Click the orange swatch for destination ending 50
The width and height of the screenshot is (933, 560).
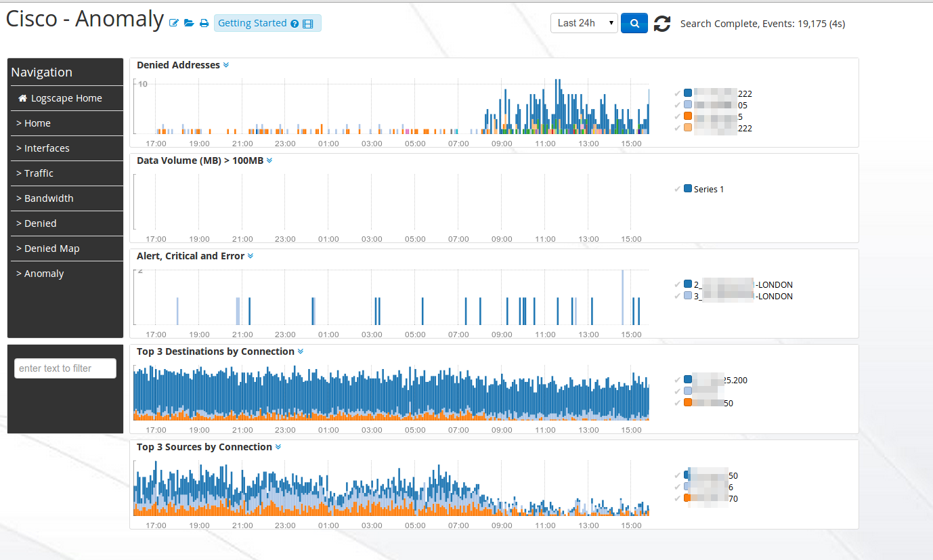tap(688, 403)
